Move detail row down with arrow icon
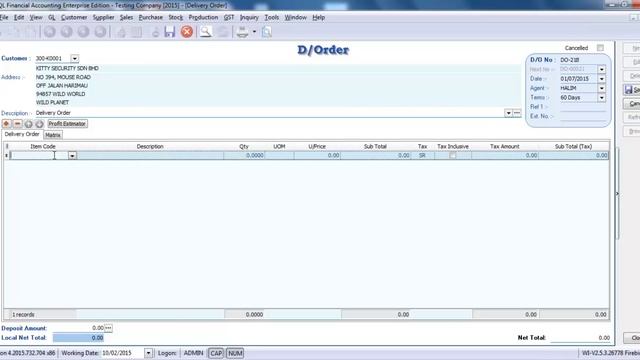This screenshot has width=640, height=360. (40, 124)
